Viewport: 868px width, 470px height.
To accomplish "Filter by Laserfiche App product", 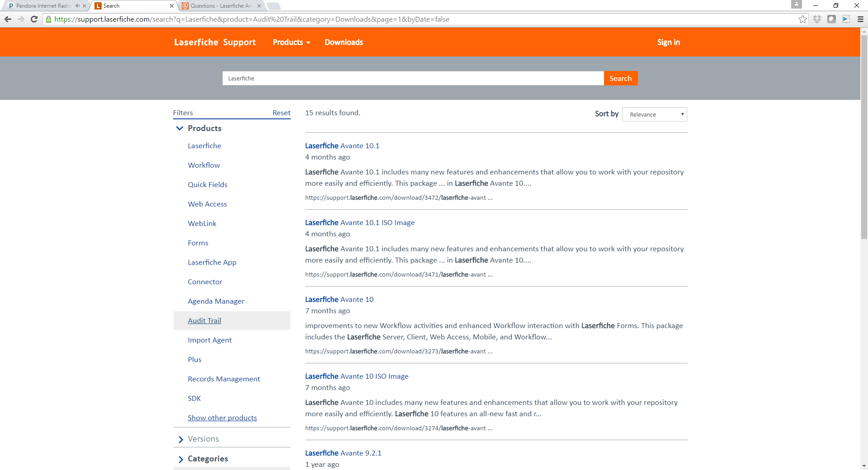I will 212,262.
